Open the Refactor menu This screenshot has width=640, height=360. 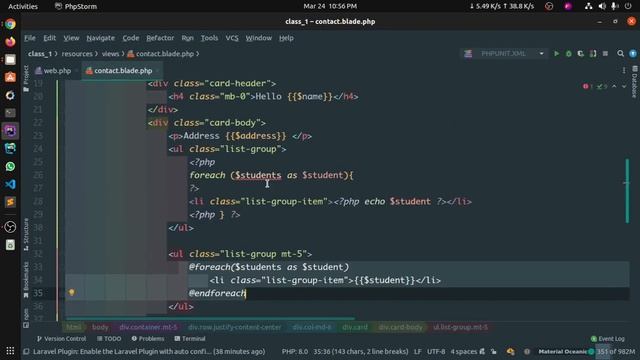click(x=160, y=38)
